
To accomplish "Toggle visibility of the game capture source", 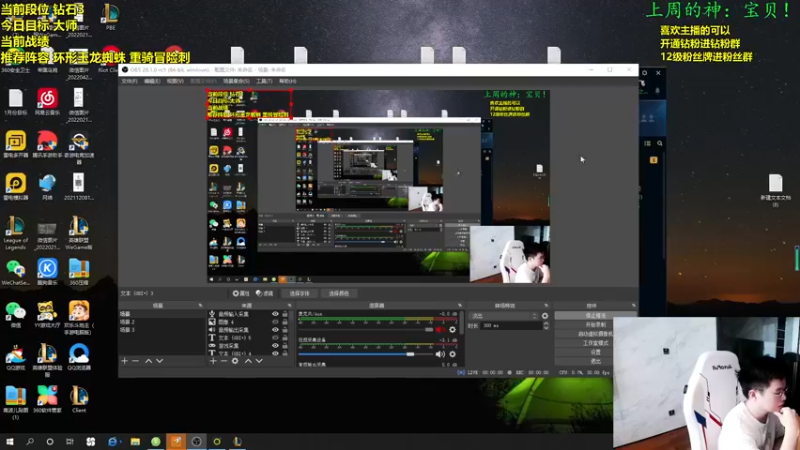I will (x=276, y=345).
